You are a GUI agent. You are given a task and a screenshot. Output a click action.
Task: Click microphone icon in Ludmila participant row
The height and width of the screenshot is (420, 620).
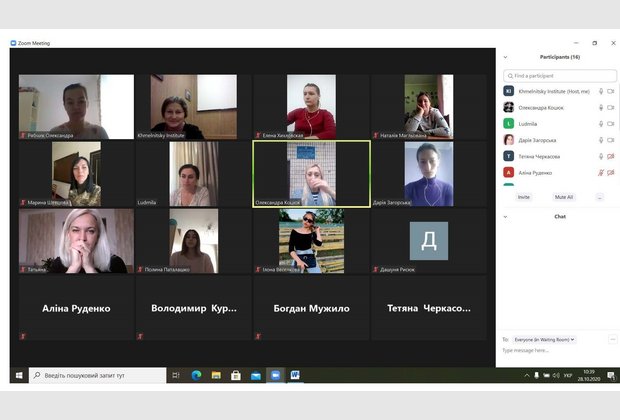point(601,124)
